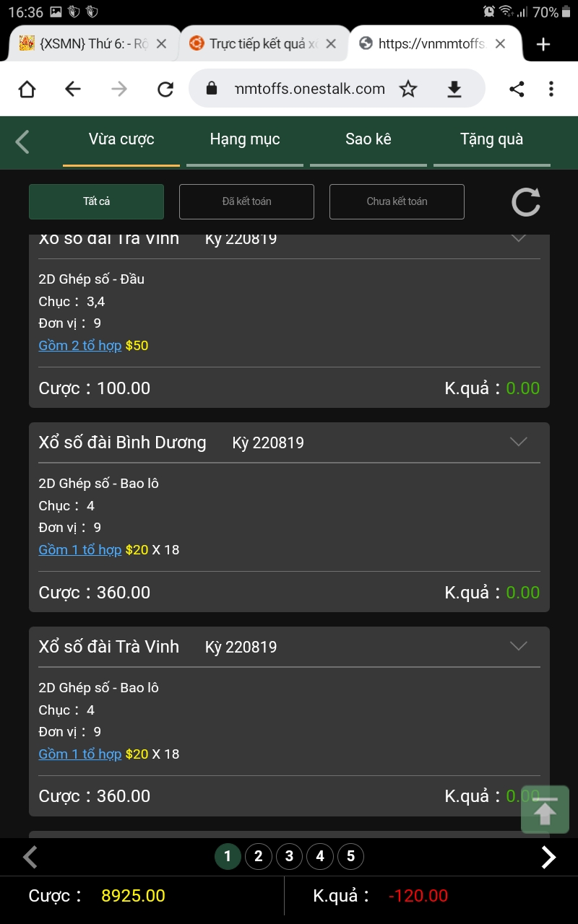
Task: Open the Gồm 2 tổ hợp link
Action: tap(80, 345)
